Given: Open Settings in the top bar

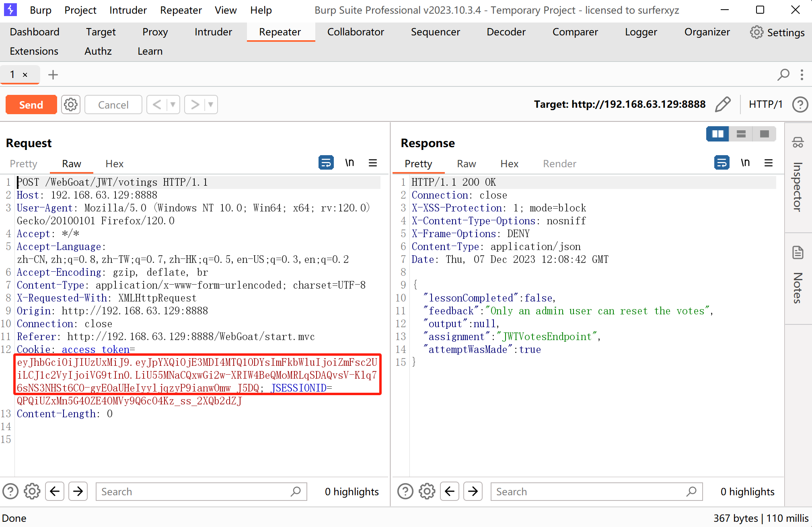Looking at the screenshot, I should [777, 32].
